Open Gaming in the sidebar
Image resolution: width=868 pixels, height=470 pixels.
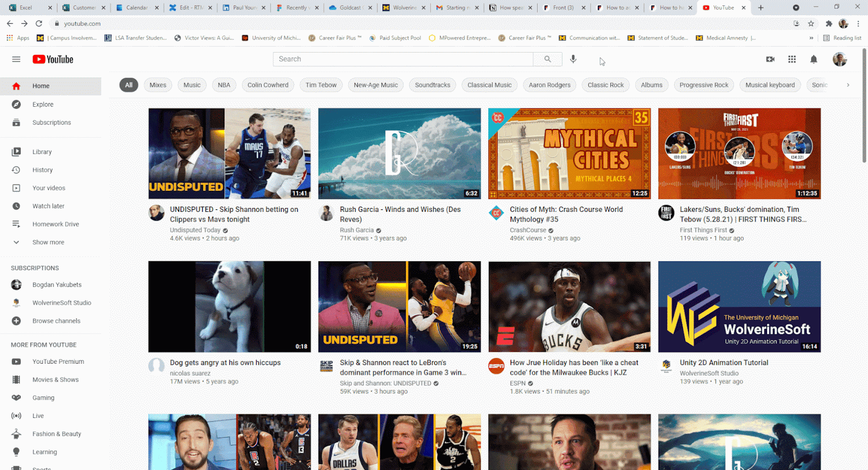[x=50, y=398]
